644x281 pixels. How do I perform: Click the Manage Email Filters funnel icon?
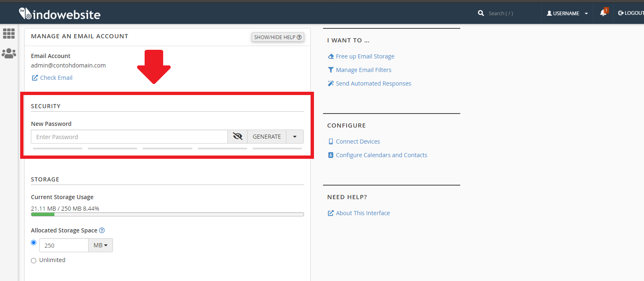[x=330, y=70]
